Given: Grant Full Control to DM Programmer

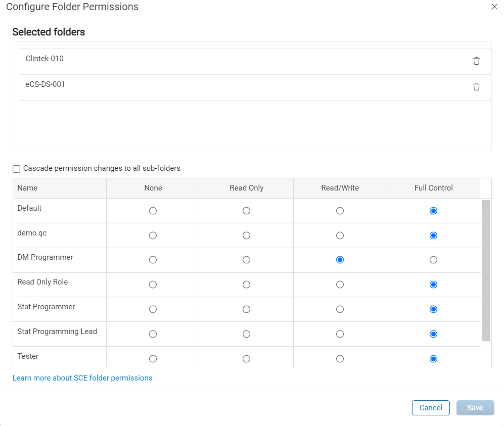Looking at the screenshot, I should (434, 260).
